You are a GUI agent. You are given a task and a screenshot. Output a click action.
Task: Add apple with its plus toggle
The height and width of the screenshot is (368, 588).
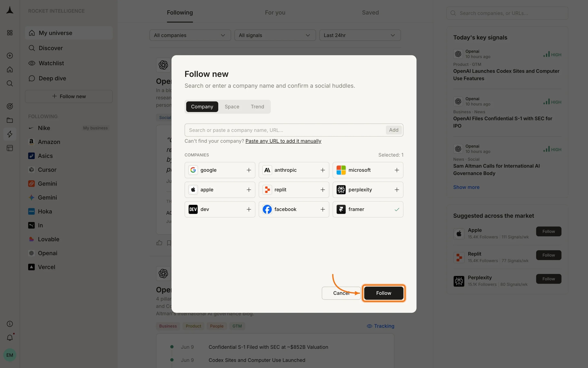(x=248, y=190)
